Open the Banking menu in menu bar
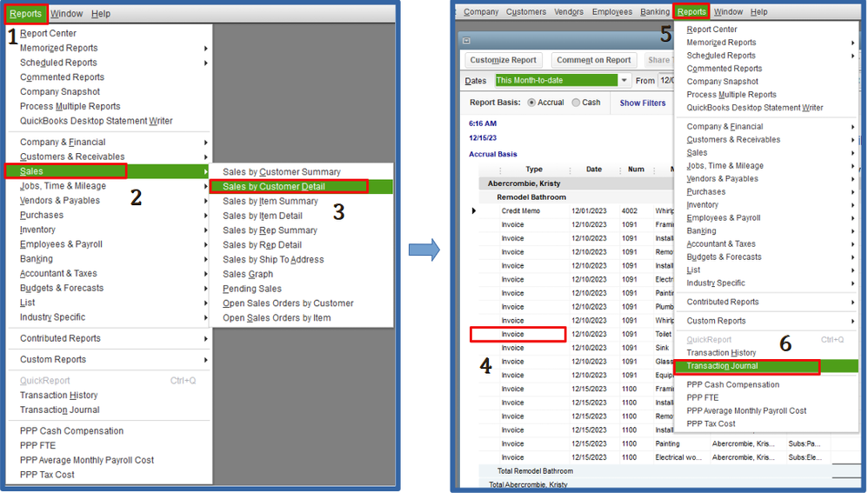Screen dimensions: 868x493 655,11
